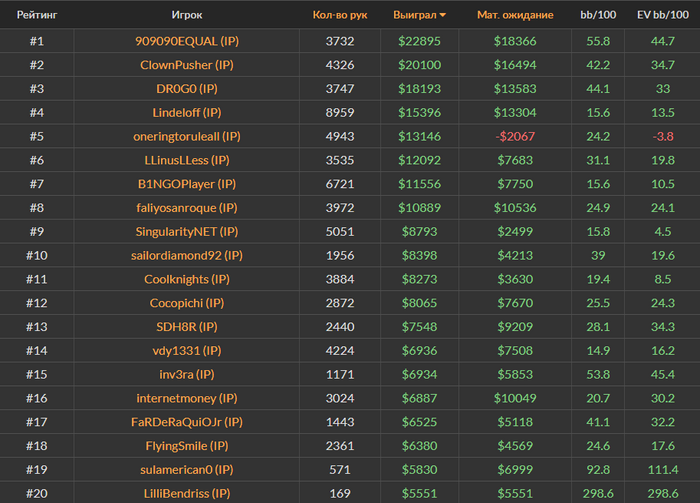Select player DR0G0 (IP)
This screenshot has height=503, width=700.
tap(187, 89)
